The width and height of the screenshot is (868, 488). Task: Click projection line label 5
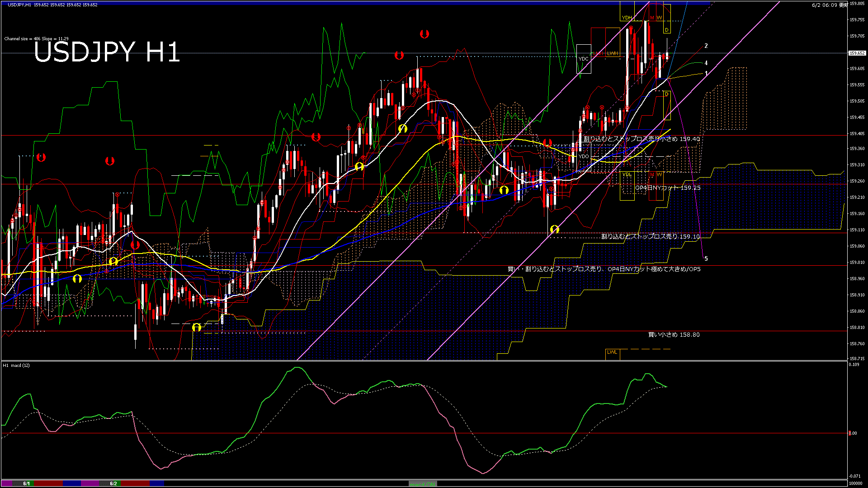coord(706,259)
